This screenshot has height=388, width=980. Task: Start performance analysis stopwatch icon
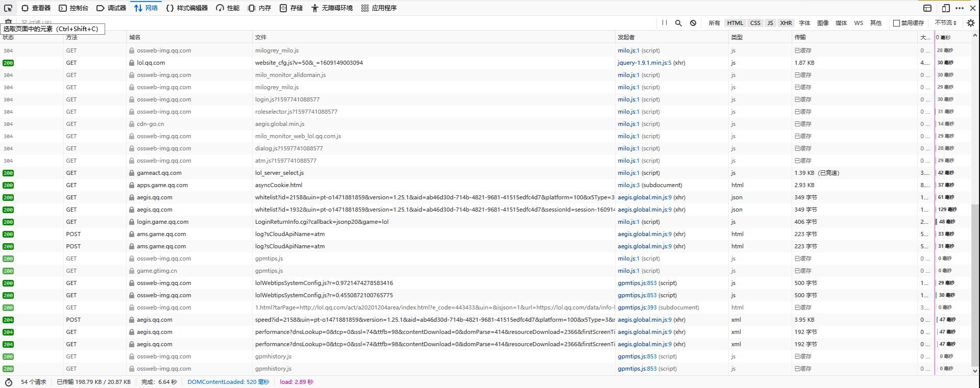pyautogui.click(x=8, y=382)
